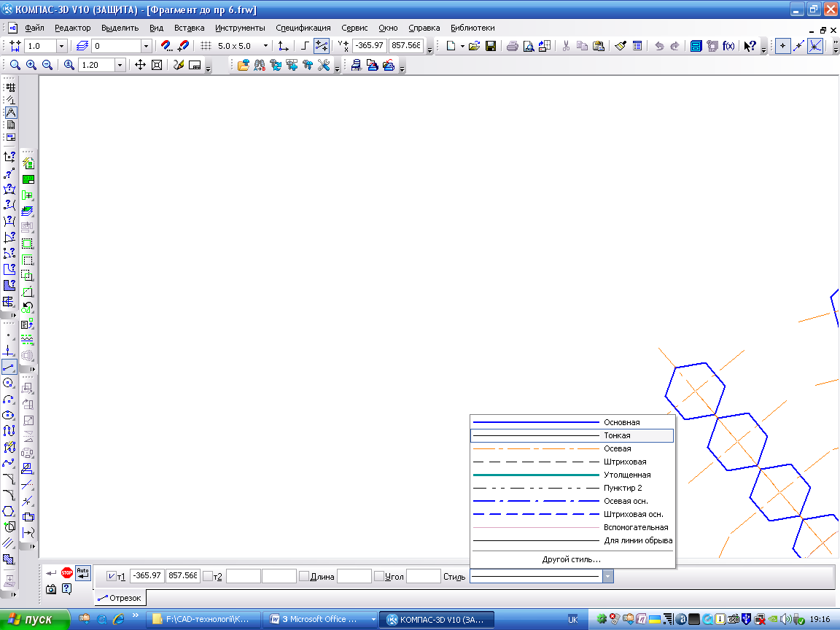Toggle the Длина checkbox
840x630 pixels.
coord(304,577)
